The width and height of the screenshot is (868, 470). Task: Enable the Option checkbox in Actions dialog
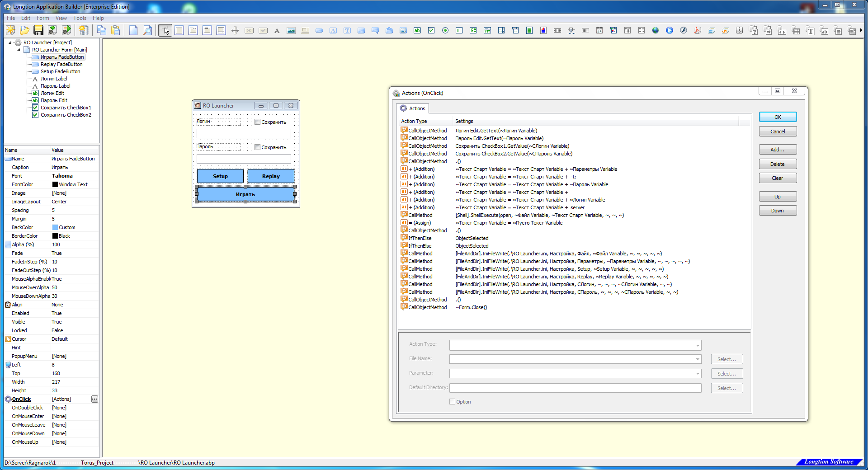coord(452,402)
